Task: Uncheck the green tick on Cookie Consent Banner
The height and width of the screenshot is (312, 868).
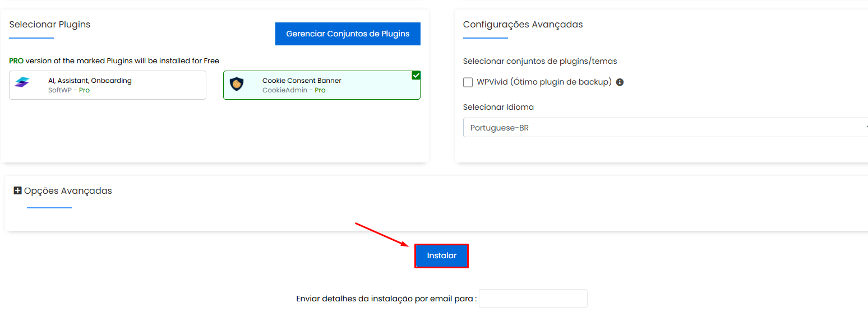Action: [x=416, y=76]
